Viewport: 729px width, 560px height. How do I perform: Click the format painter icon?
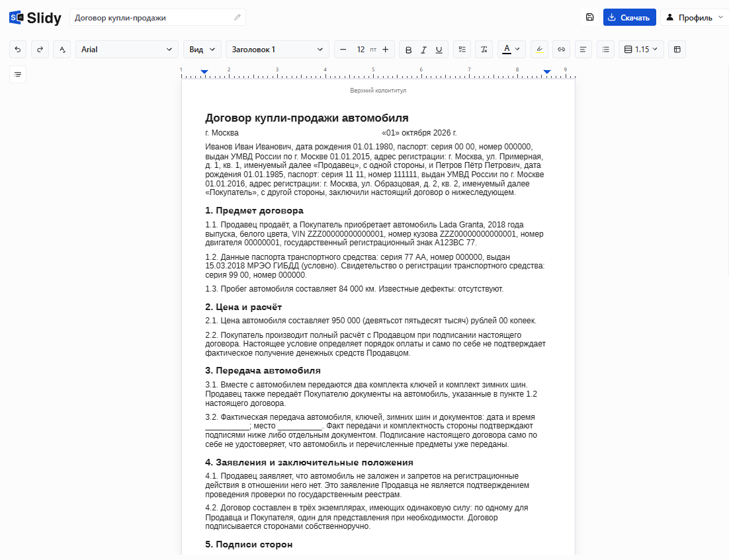coord(62,50)
